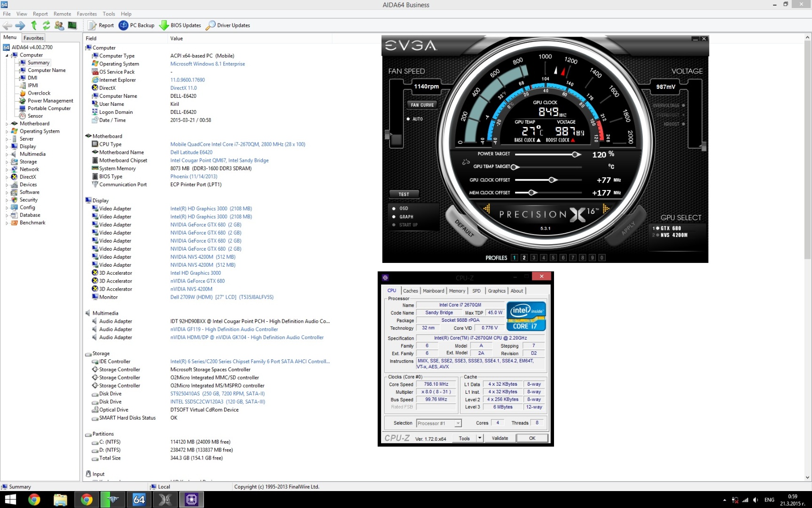Click the Forward arrow in AIDA64 toolbar
The height and width of the screenshot is (508, 812).
[20, 25]
